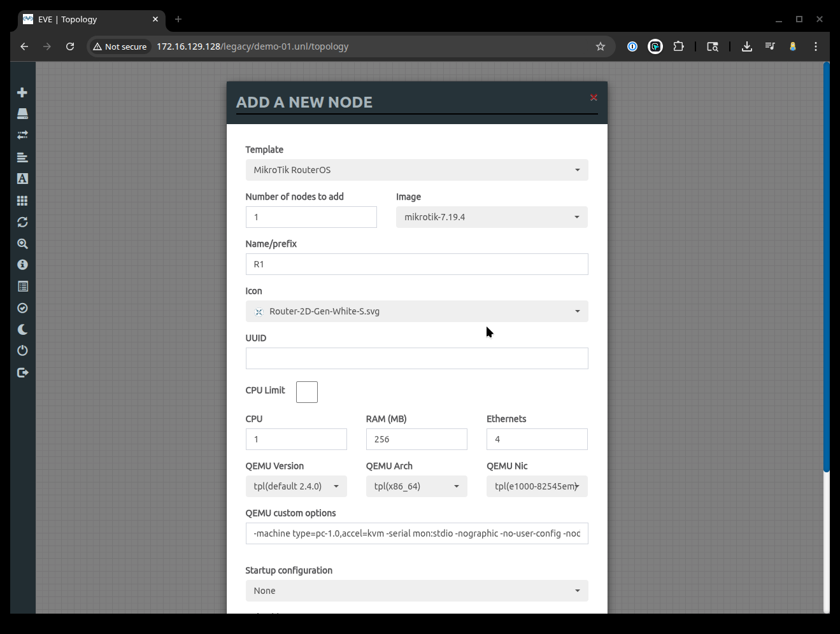Open Startup-configs sidebar icon
This screenshot has height=634, width=840.
[x=22, y=157]
